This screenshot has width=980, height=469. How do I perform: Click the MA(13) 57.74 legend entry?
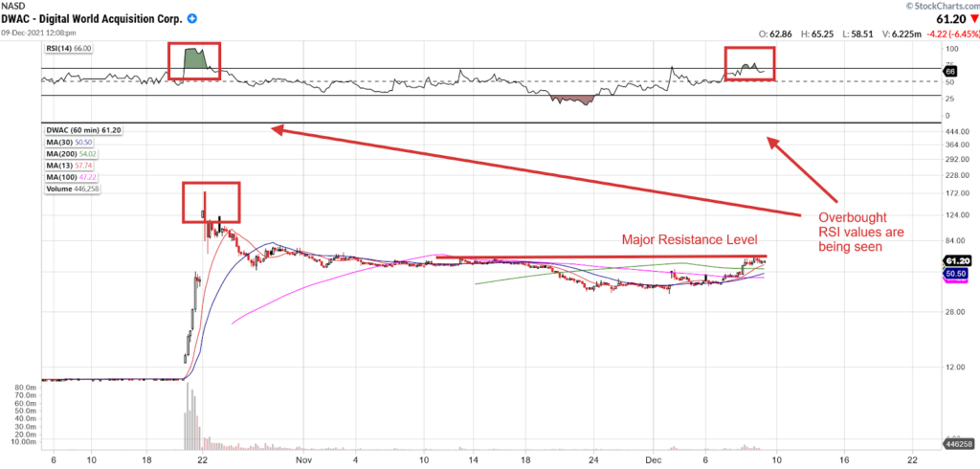click(68, 166)
